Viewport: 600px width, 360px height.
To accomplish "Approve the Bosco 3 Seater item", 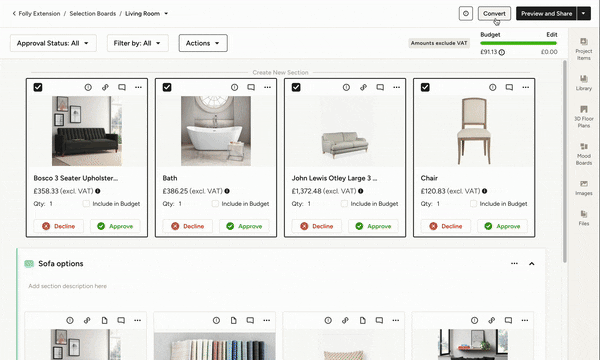I will click(x=115, y=226).
